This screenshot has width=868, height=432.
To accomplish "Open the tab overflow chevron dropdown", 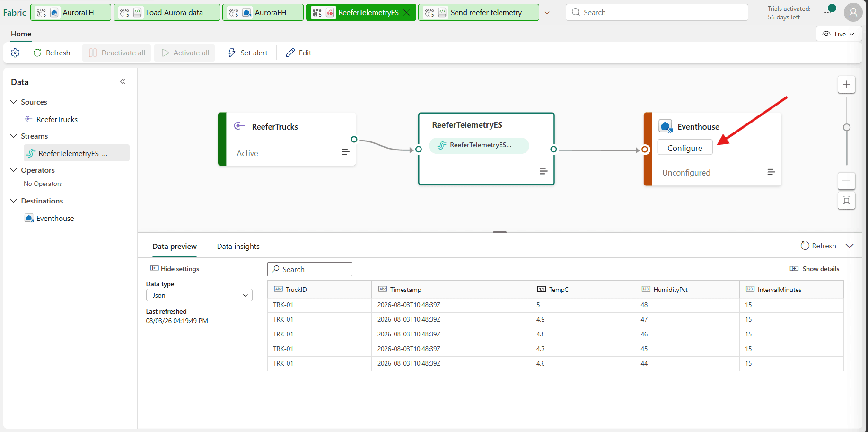I will [x=547, y=13].
